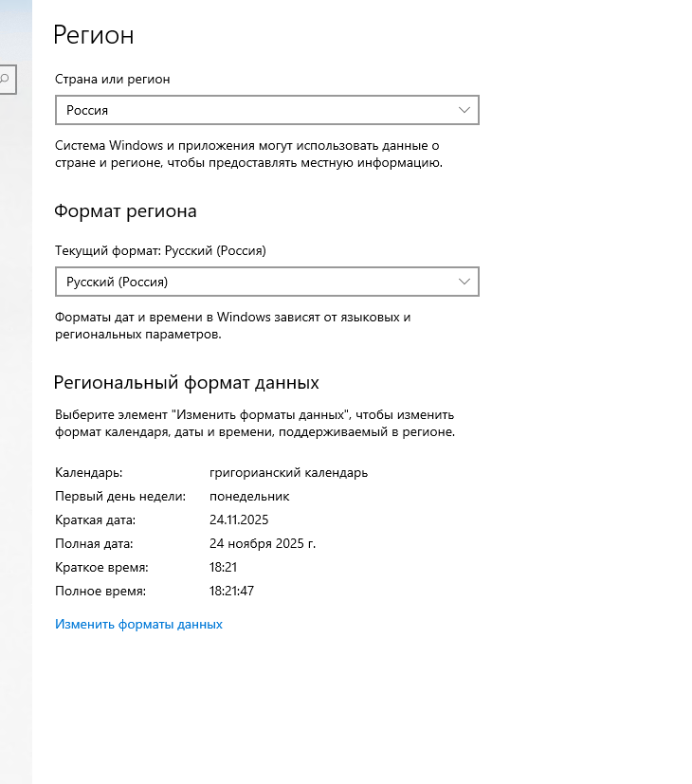
Task: Click the search magnifier icon at left edge
Action: pyautogui.click(x=5, y=80)
